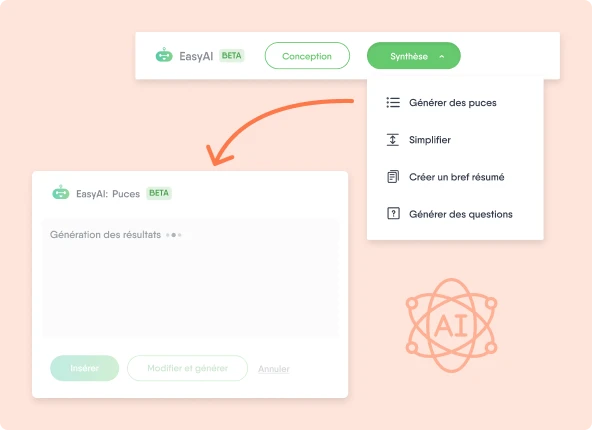Click the document icon for bref résumé
Image resolution: width=592 pixels, height=430 pixels.
[393, 177]
